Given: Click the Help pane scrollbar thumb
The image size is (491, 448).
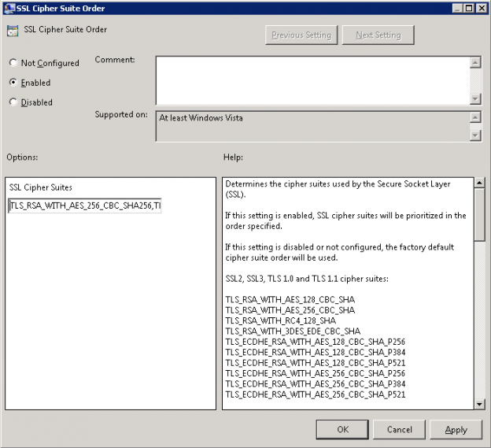Looking at the screenshot, I should pos(480,214).
